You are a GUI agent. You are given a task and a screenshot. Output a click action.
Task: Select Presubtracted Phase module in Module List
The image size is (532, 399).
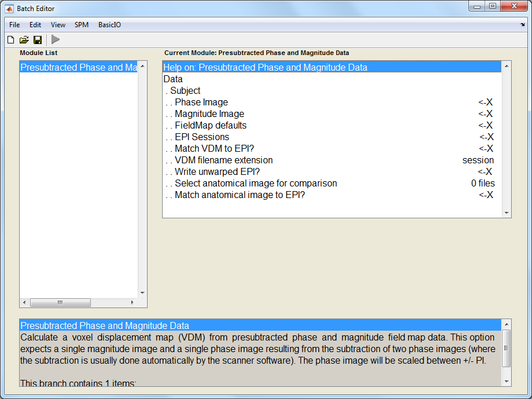pyautogui.click(x=79, y=68)
